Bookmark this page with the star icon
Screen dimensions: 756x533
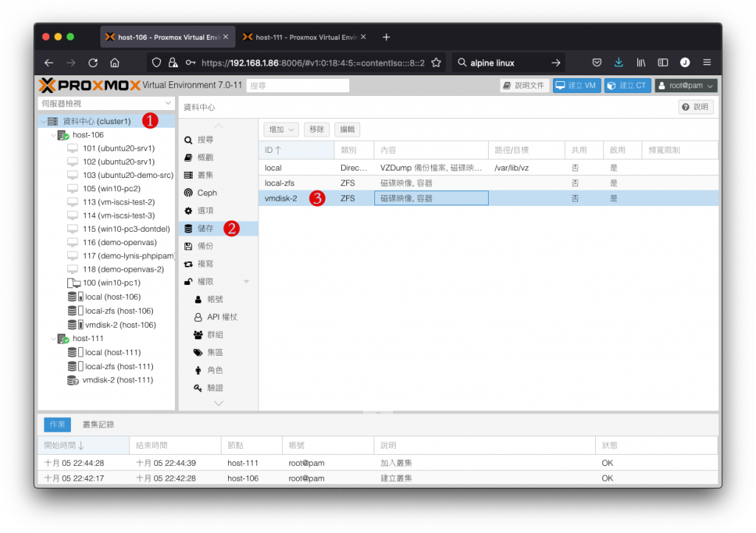pyautogui.click(x=436, y=63)
